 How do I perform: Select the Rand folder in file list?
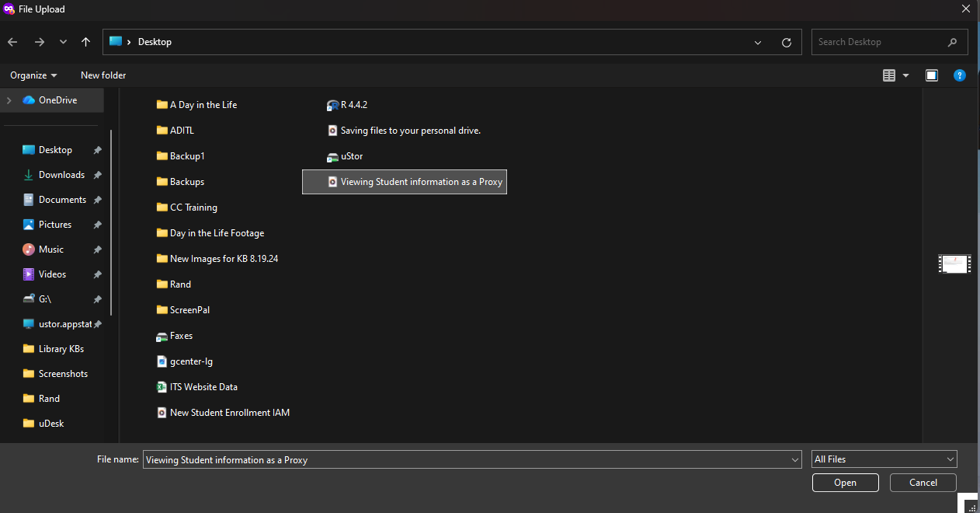[x=174, y=284]
